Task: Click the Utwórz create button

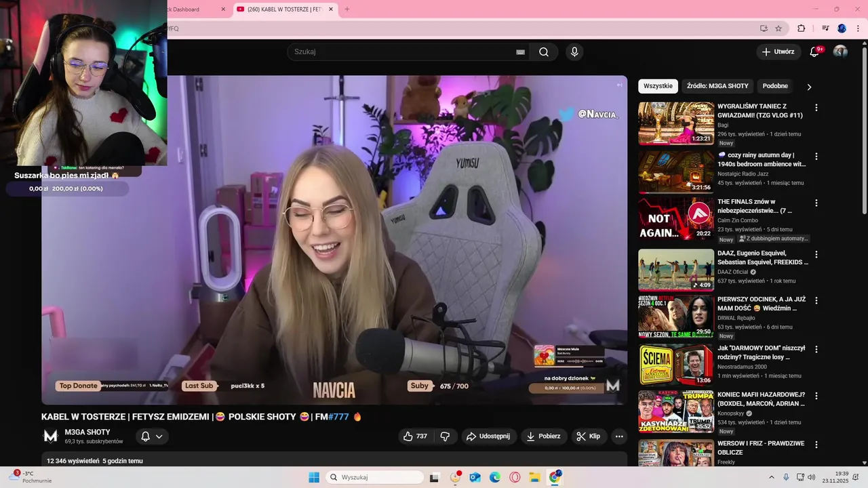Action: [778, 52]
